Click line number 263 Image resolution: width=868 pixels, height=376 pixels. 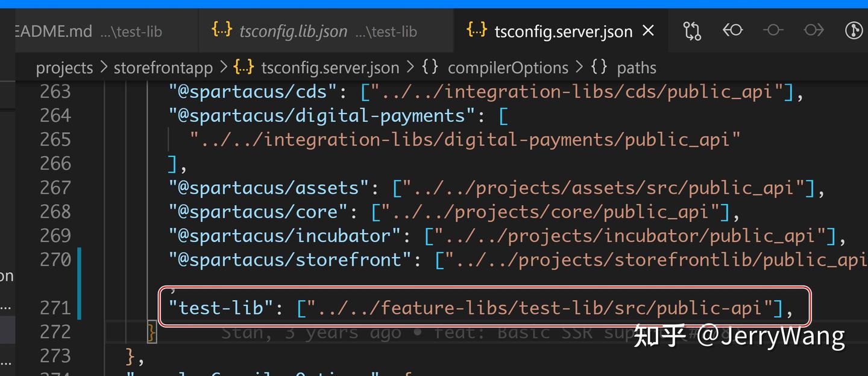[55, 92]
